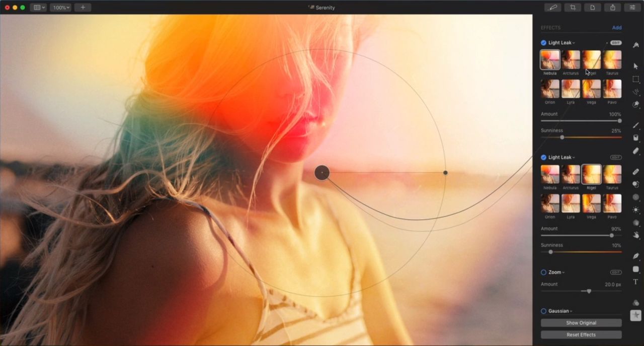The height and width of the screenshot is (346, 644).
Task: Click the Show Original button
Action: tap(581, 323)
